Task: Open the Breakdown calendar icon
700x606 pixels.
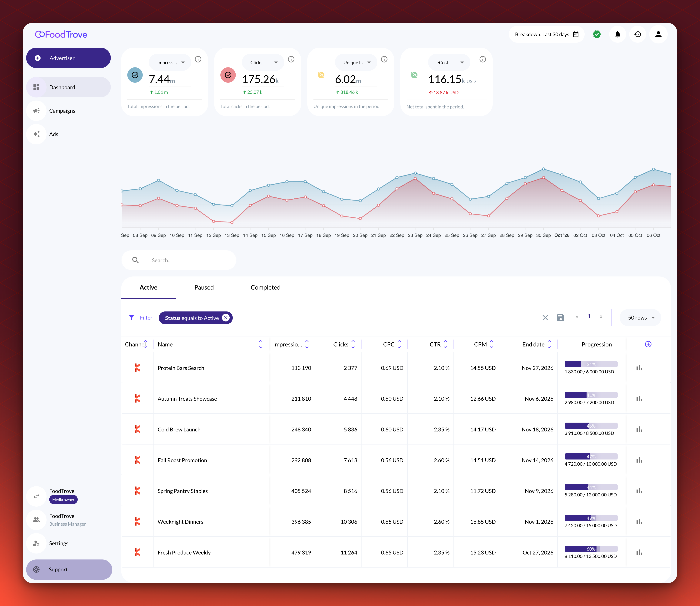Action: click(576, 34)
